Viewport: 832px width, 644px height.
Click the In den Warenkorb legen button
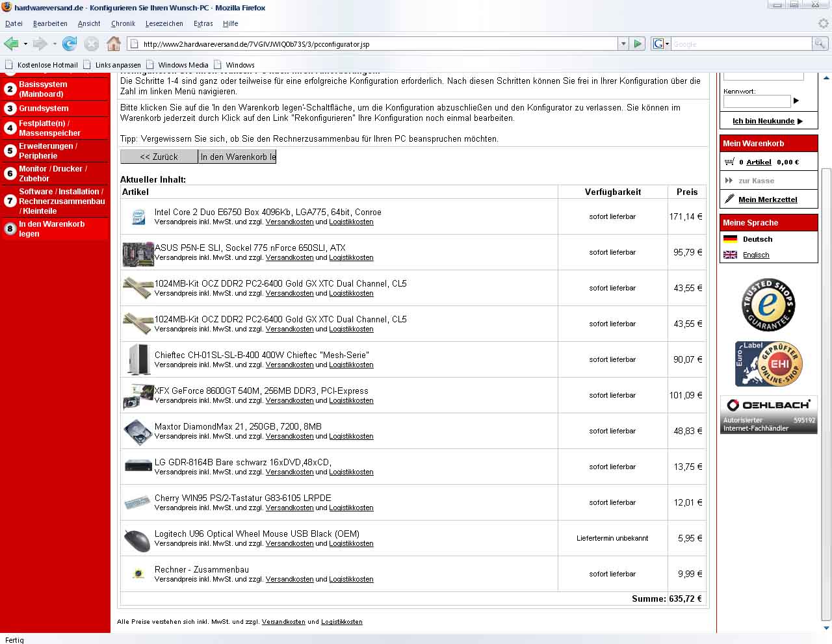tap(237, 157)
